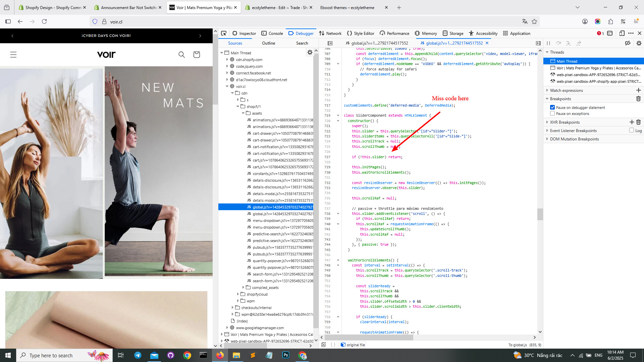Click the iframe picker icon in DevTools
Image resolution: width=644 pixels, height=362 pixels.
[x=610, y=33]
